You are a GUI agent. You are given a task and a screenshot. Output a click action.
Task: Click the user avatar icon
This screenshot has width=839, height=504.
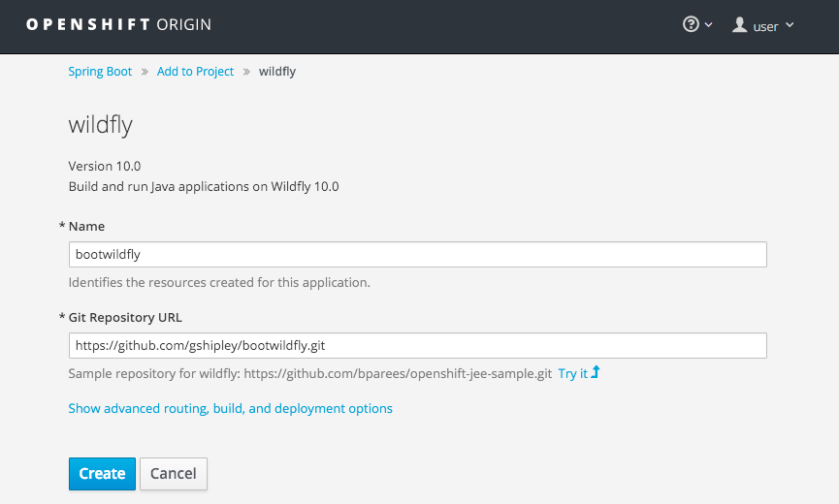coord(740,25)
